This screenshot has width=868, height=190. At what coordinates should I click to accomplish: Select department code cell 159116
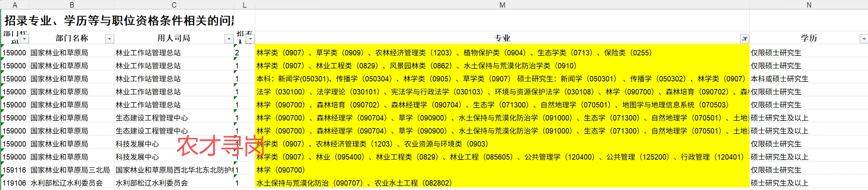pos(15,170)
